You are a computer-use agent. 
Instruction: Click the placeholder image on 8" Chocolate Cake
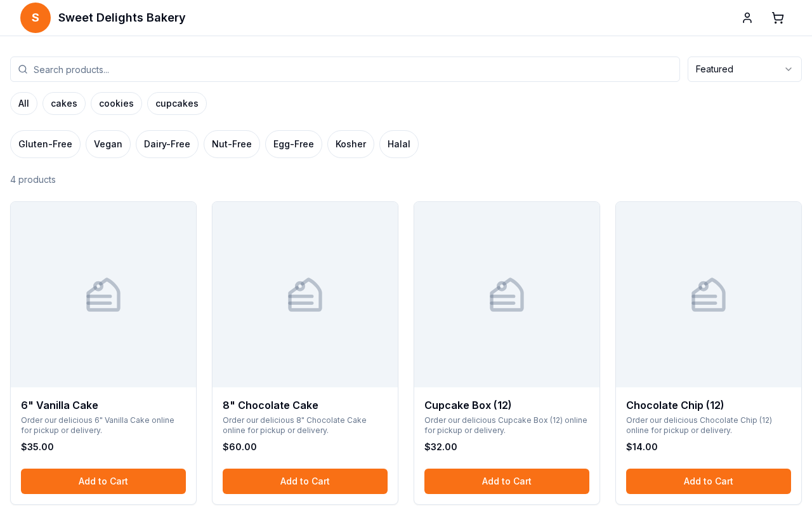pyautogui.click(x=304, y=294)
